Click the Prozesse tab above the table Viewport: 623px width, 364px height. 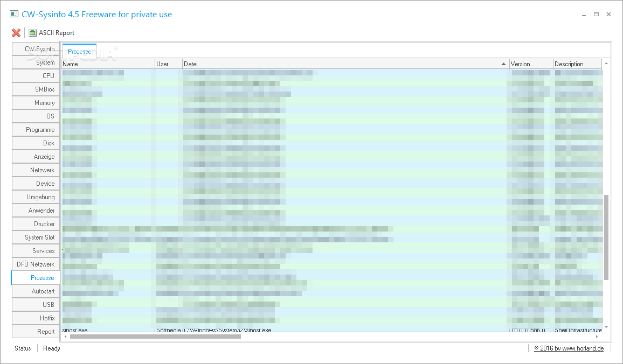(79, 52)
